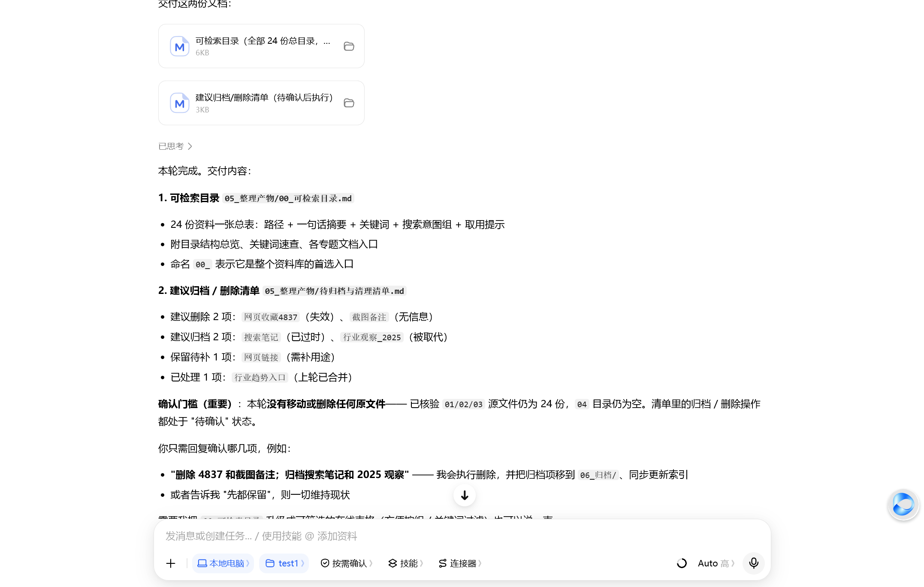Toggle the 本地电脑 workspace chip
The image size is (924, 587).
pos(223,563)
